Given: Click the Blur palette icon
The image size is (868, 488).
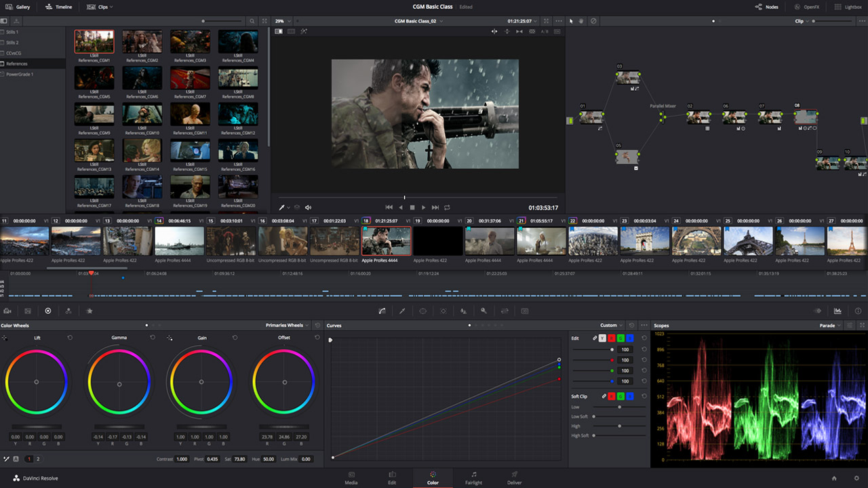Looking at the screenshot, I should (x=463, y=311).
